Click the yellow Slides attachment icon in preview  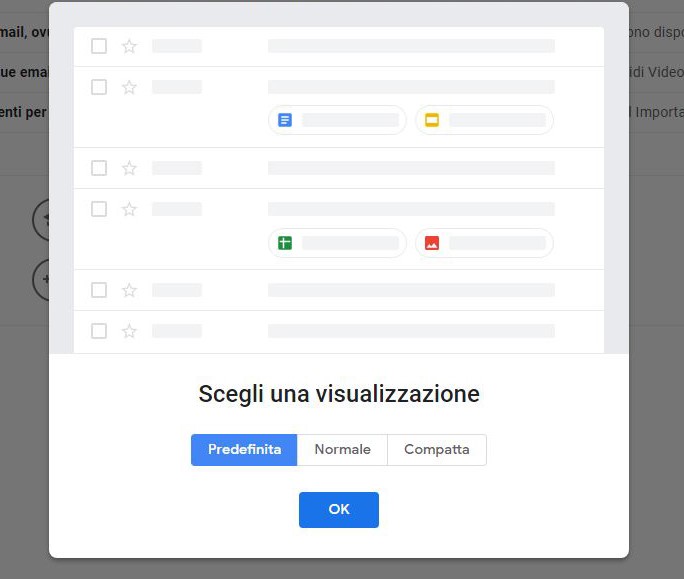[432, 120]
